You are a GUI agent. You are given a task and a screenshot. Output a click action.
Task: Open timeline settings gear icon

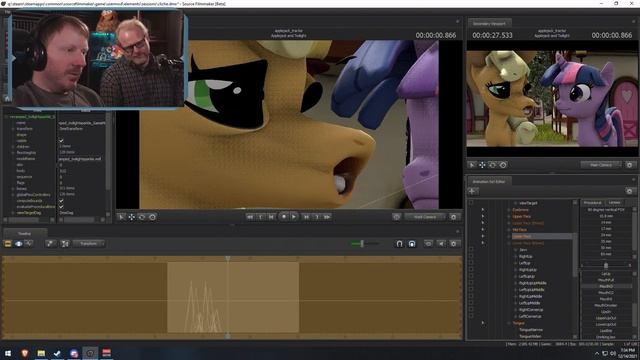tap(453, 244)
